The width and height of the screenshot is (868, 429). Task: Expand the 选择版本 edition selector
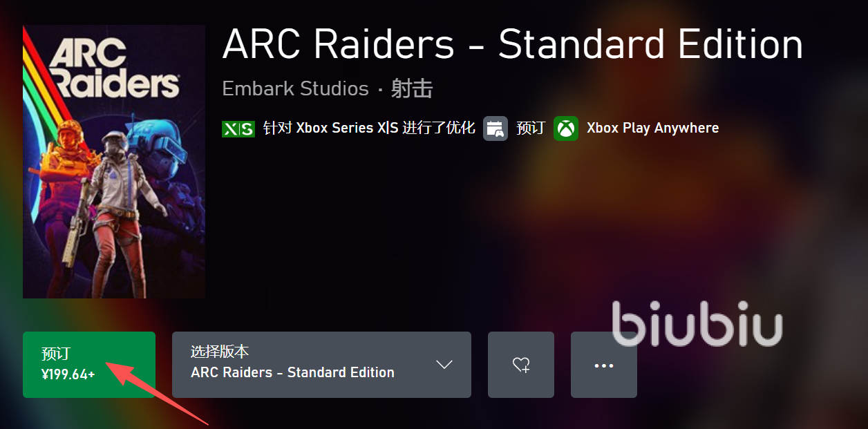[x=321, y=365]
